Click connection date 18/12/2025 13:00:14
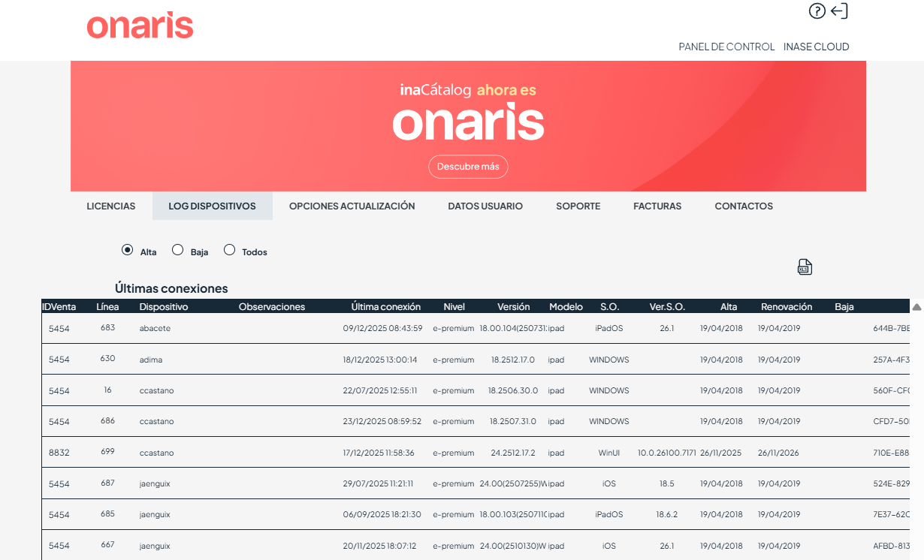Screen dimensions: 924x560 (x=379, y=360)
